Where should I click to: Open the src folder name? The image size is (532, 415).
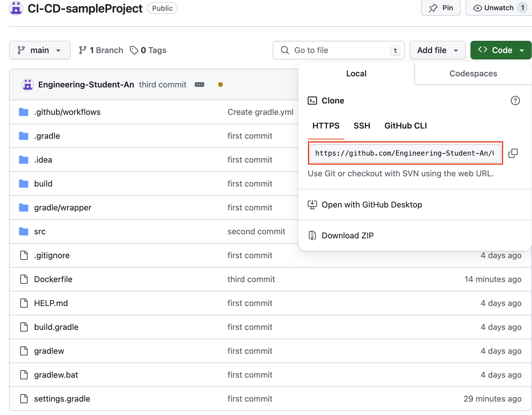coord(40,231)
